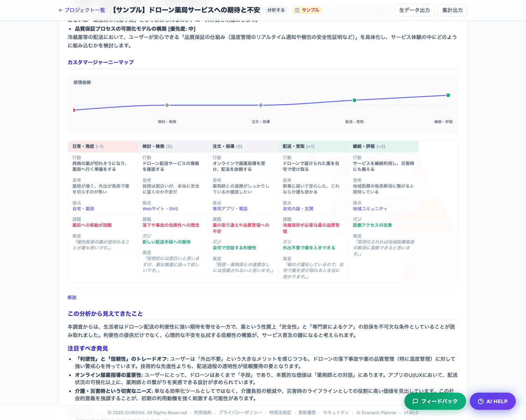Image resolution: width=526 pixels, height=420 pixels.
Task: Click the 分析する button
Action: coord(276,10)
